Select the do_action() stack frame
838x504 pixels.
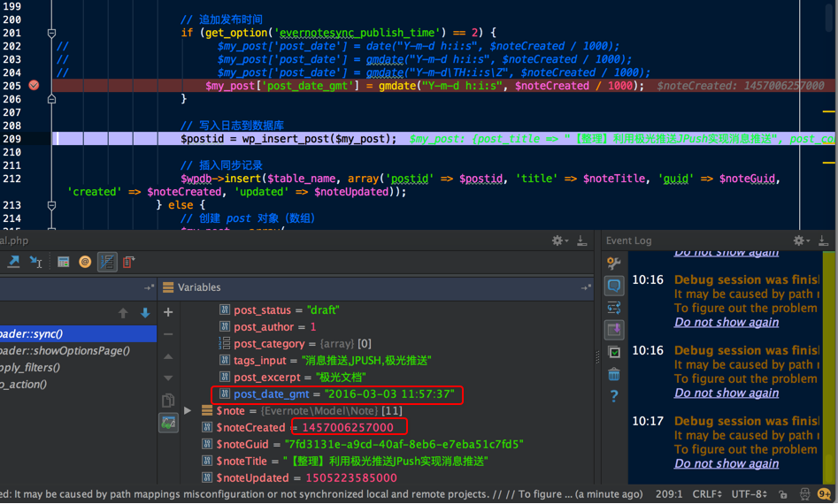[x=78, y=385]
